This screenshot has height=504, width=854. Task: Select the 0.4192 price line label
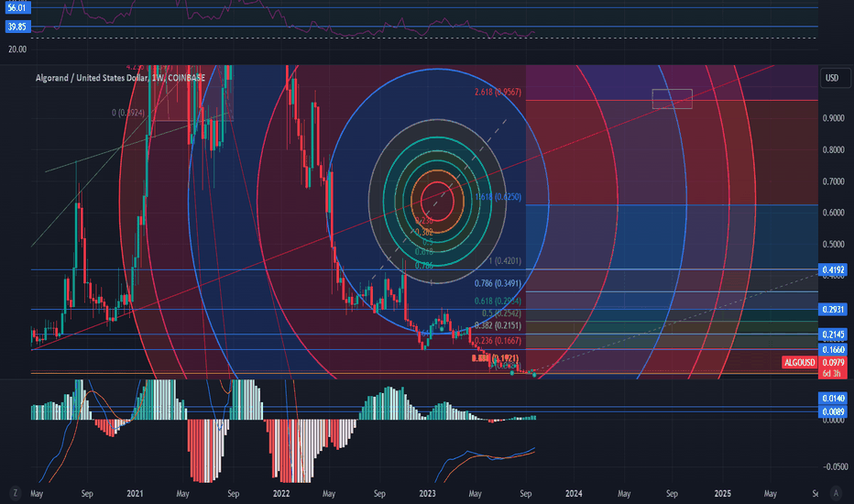coord(833,269)
